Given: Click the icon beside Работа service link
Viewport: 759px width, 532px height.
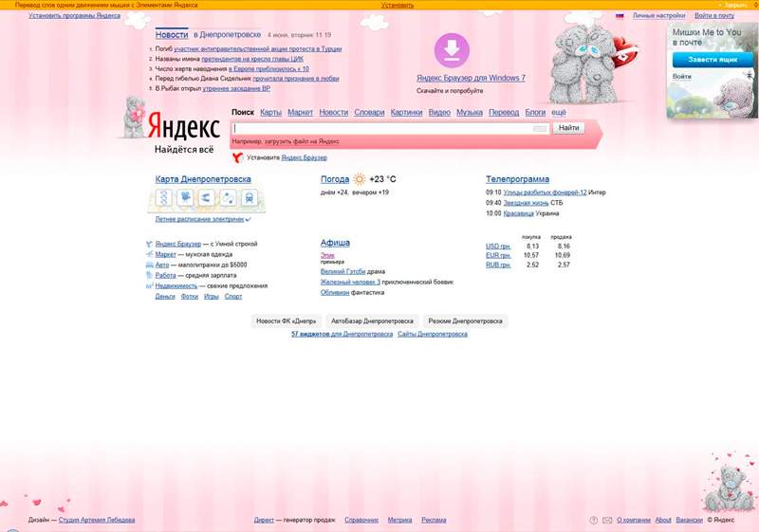Looking at the screenshot, I should [x=149, y=275].
